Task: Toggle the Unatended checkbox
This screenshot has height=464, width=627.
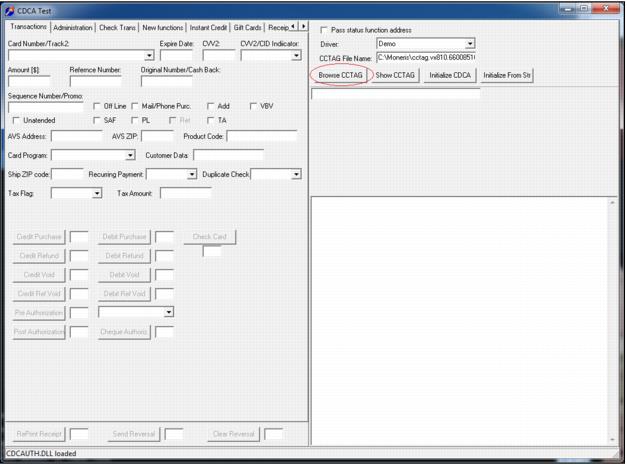Action: click(x=16, y=120)
